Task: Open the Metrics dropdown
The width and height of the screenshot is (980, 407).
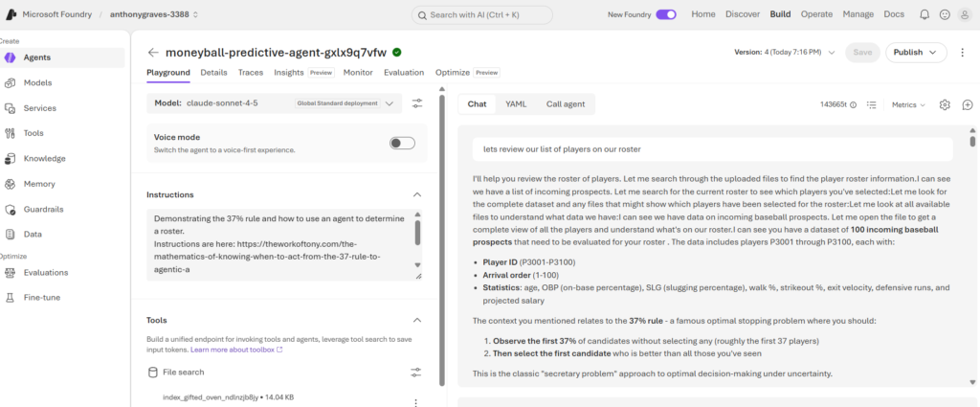Action: pos(908,105)
